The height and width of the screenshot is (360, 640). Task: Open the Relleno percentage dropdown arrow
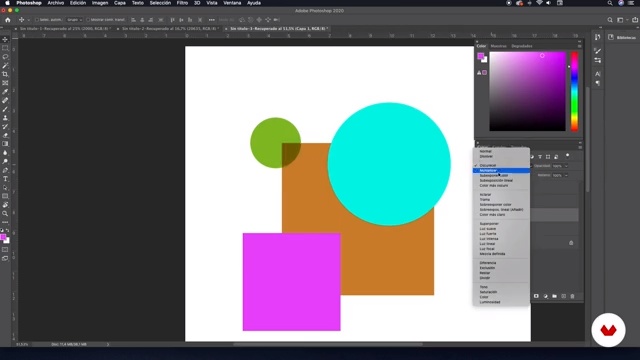pos(566,176)
